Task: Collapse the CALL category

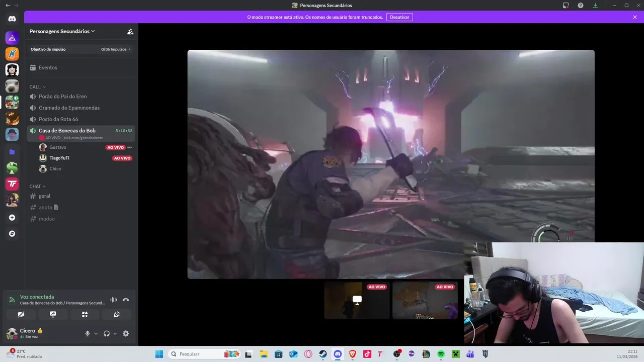Action: pyautogui.click(x=37, y=87)
